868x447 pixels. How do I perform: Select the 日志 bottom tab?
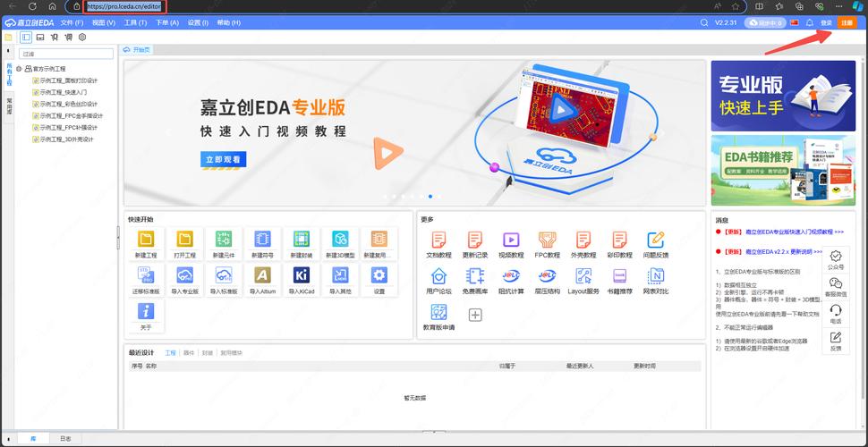(65, 438)
